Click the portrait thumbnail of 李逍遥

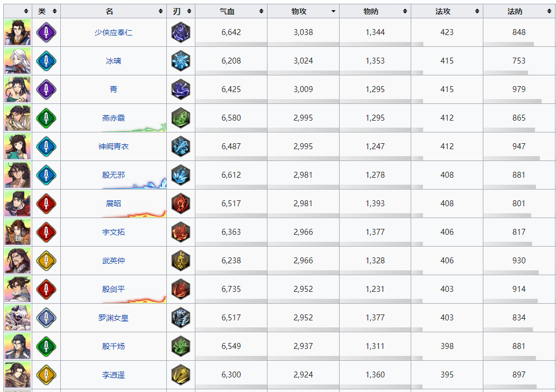pos(18,375)
